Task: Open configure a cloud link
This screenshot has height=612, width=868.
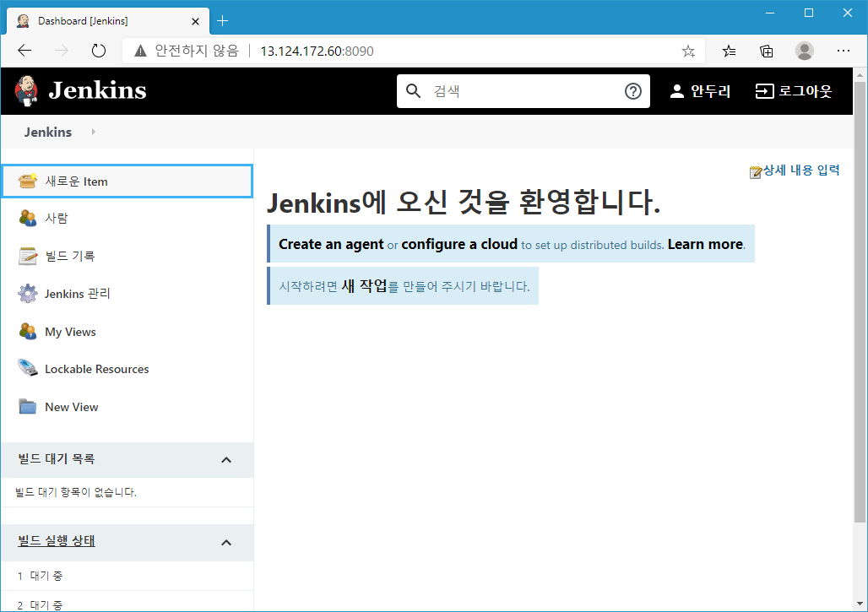Action: pos(459,244)
